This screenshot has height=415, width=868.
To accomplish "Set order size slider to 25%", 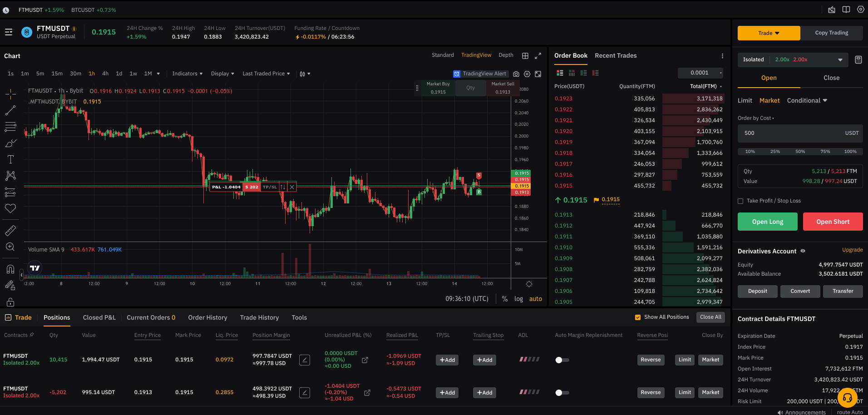I will click(775, 152).
